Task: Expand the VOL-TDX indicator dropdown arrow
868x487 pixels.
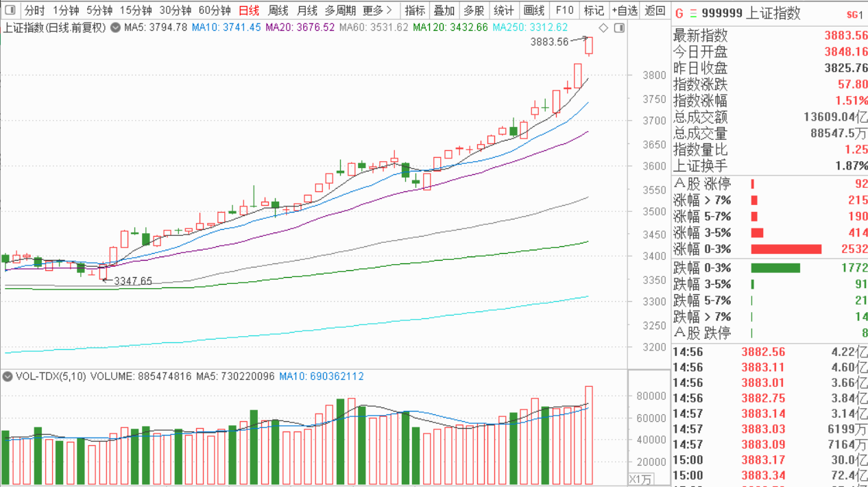Action: pos(8,377)
